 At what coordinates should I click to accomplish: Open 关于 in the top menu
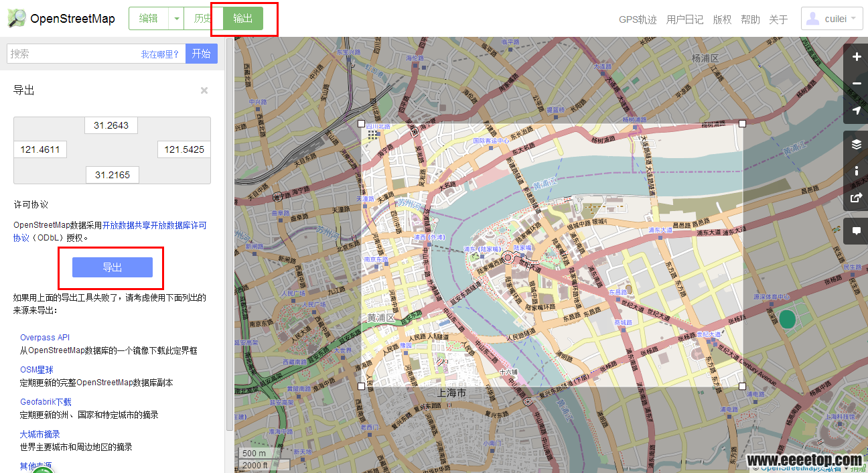pos(778,19)
